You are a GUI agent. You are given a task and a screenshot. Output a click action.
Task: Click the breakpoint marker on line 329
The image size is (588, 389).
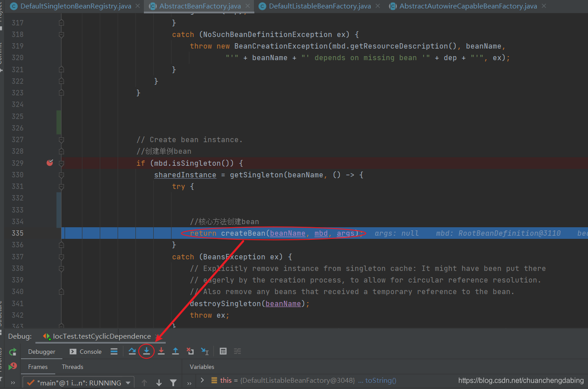(49, 163)
